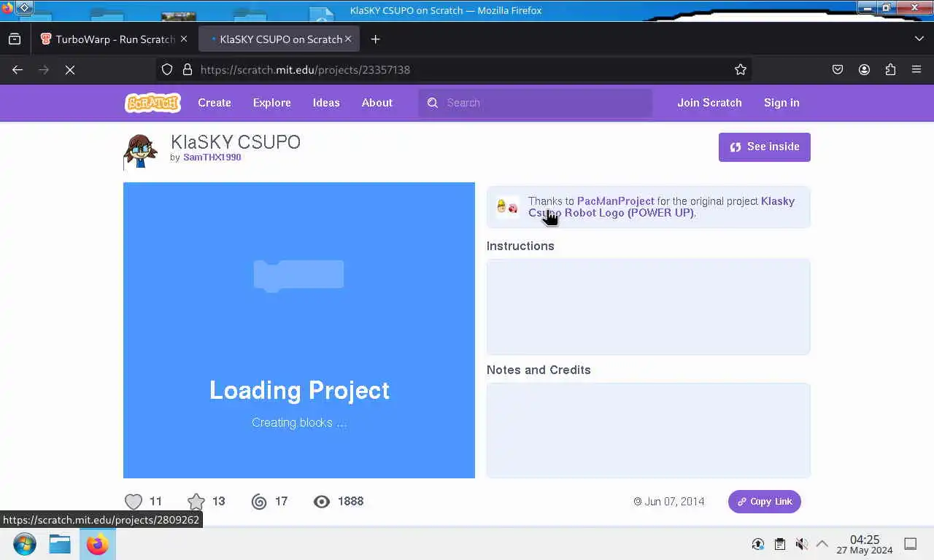Screen dimensions: 934x560
Task: Bookmark this page with the star icon
Action: [741, 70]
